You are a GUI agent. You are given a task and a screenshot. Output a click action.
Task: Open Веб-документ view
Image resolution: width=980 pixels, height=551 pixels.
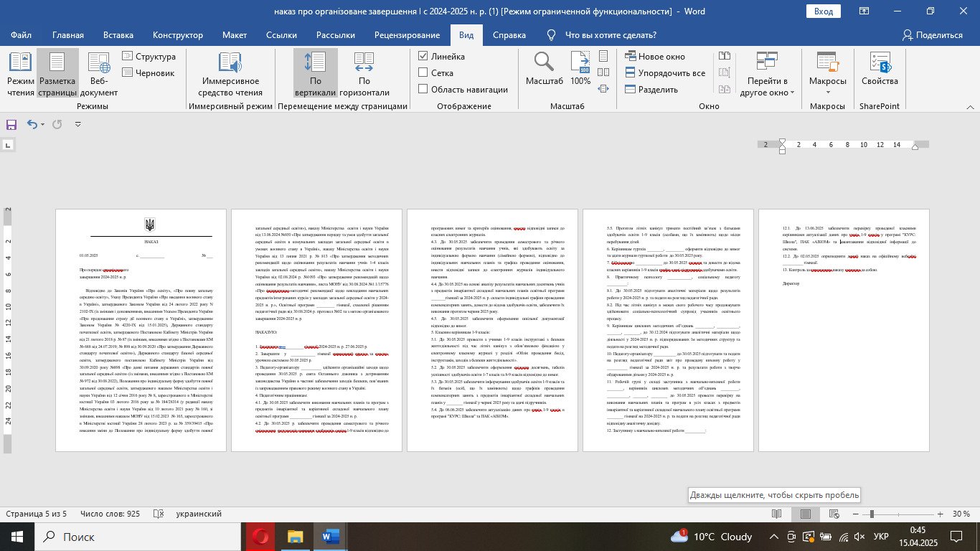pyautogui.click(x=99, y=74)
